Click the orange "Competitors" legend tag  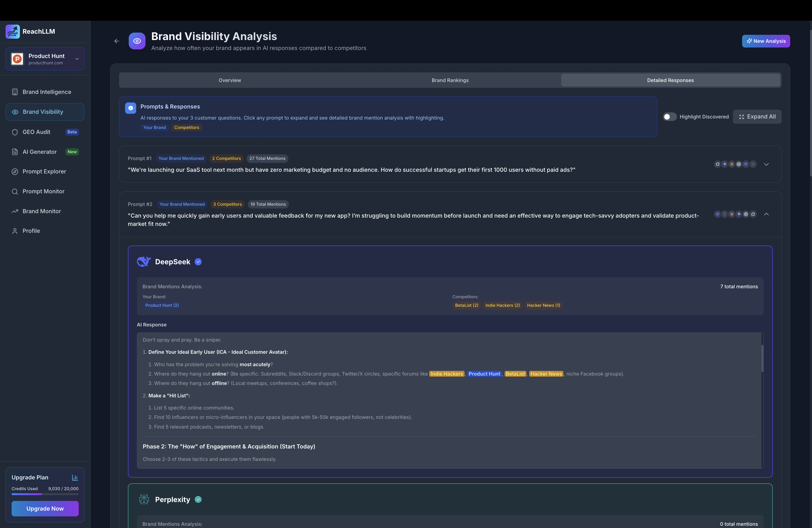(187, 128)
